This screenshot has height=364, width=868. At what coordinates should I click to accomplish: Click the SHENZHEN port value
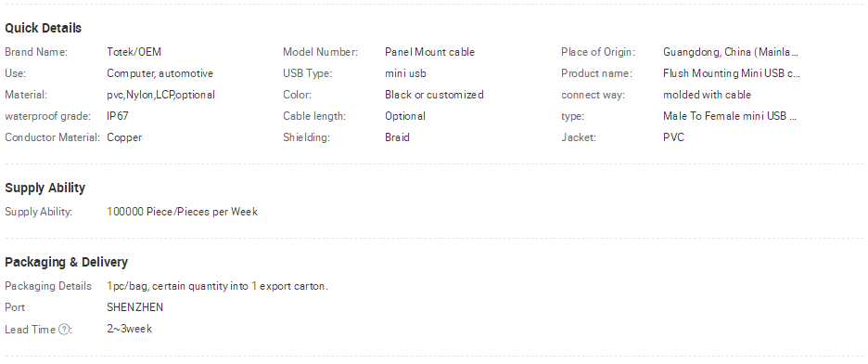pyautogui.click(x=135, y=307)
